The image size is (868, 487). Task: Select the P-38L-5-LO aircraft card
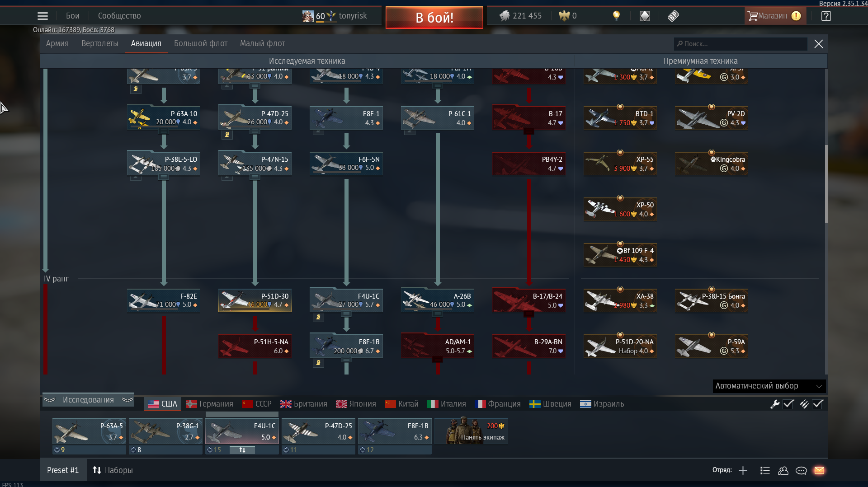tap(164, 164)
